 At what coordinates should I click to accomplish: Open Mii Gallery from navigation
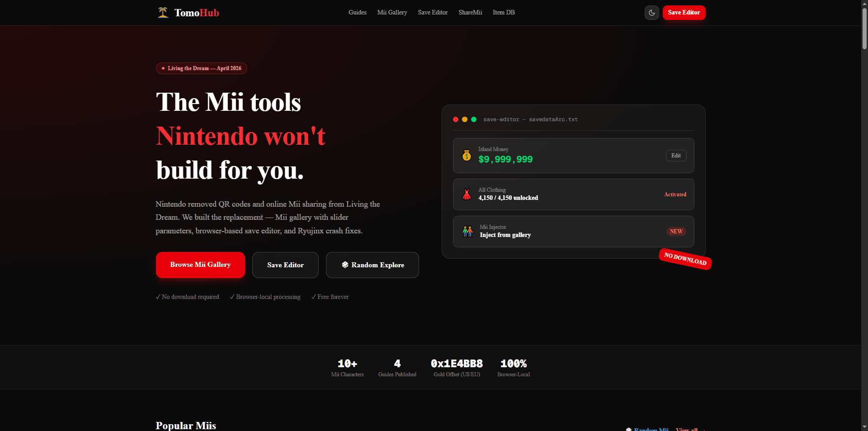[392, 13]
